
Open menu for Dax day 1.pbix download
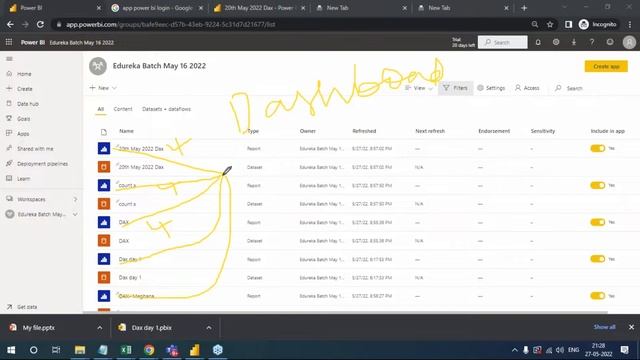point(209,328)
